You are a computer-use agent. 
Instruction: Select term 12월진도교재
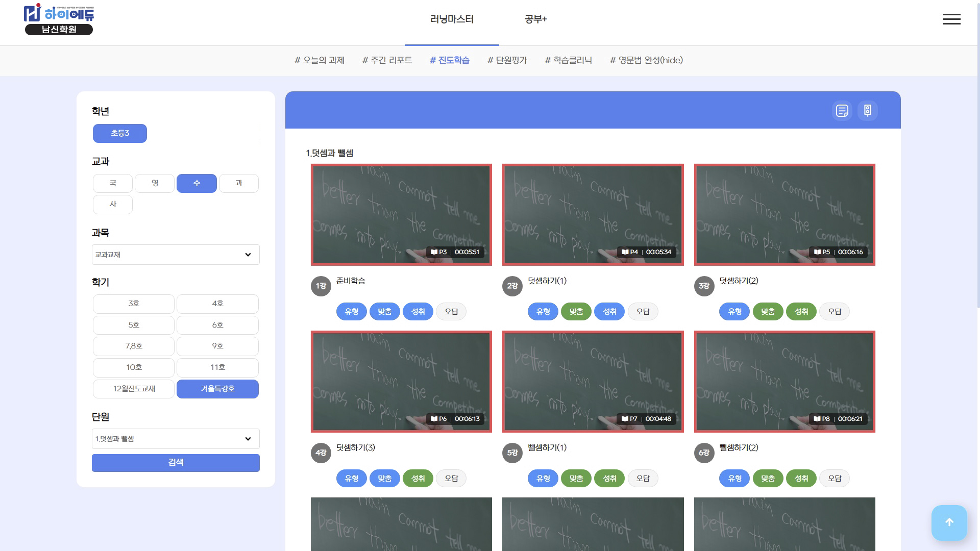134,389
